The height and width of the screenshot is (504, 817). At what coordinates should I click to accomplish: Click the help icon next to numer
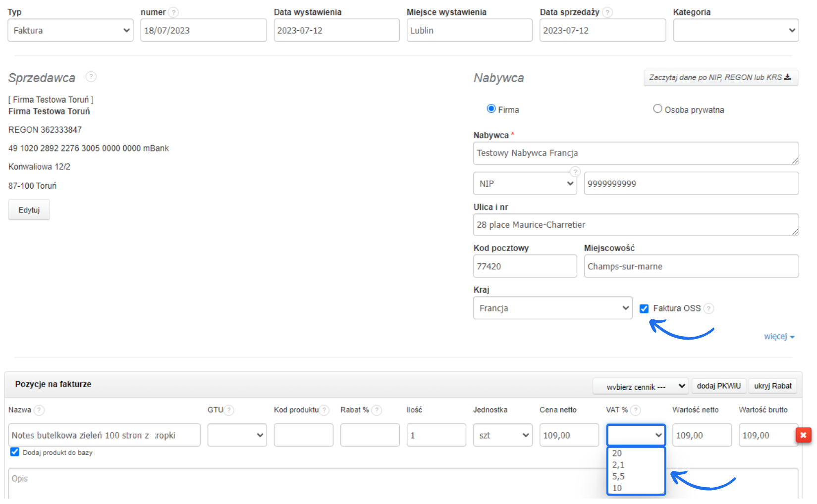[x=173, y=12]
